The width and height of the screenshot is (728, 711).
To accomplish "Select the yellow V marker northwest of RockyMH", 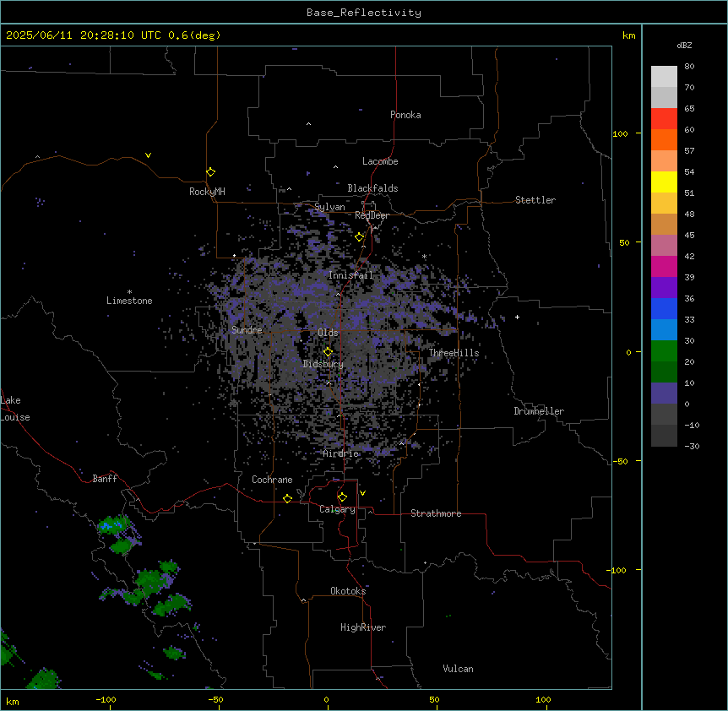I will coord(148,155).
